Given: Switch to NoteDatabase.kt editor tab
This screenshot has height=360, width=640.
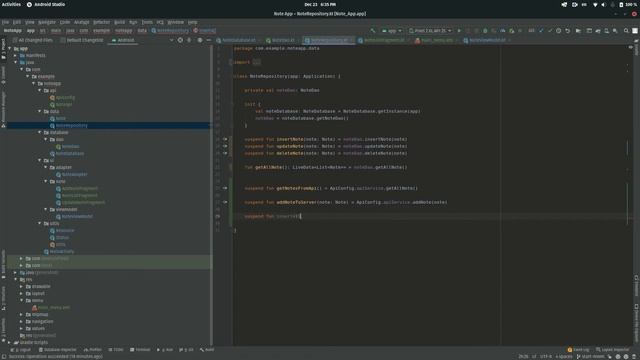Looking at the screenshot, I should click(x=236, y=40).
